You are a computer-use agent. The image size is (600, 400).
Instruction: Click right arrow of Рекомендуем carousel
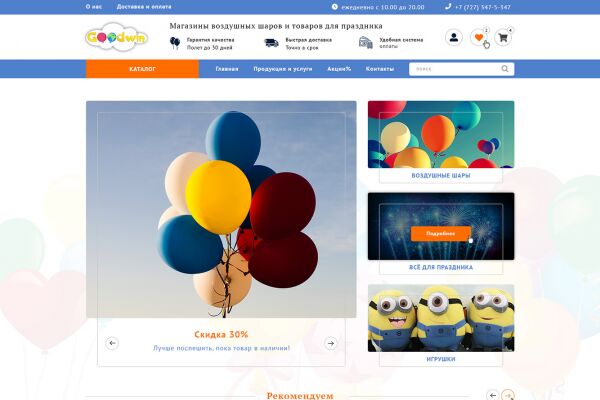pyautogui.click(x=508, y=395)
